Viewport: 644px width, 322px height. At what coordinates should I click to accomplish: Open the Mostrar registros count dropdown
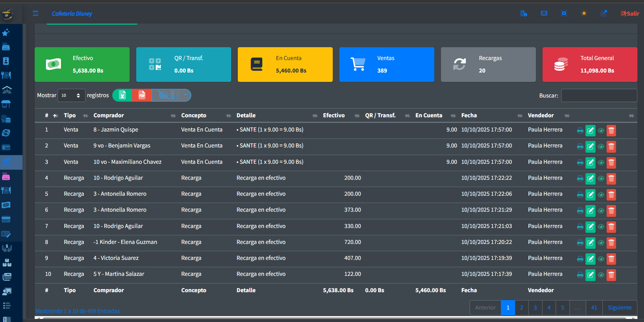click(71, 95)
